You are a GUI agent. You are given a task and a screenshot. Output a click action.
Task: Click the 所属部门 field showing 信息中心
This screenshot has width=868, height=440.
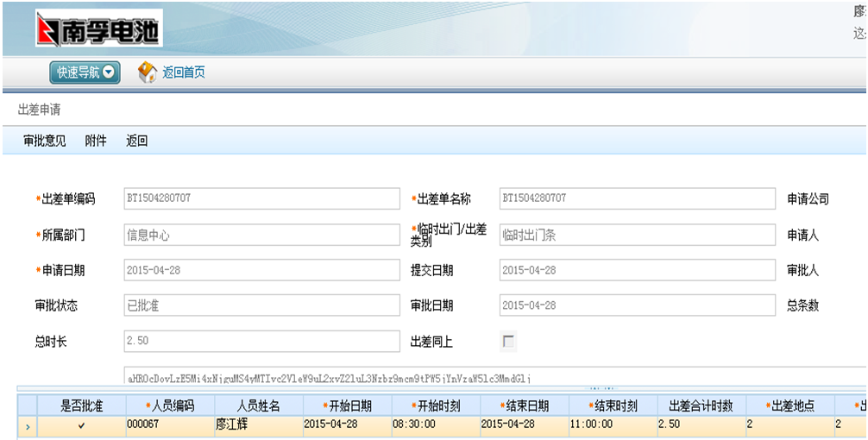pyautogui.click(x=261, y=235)
